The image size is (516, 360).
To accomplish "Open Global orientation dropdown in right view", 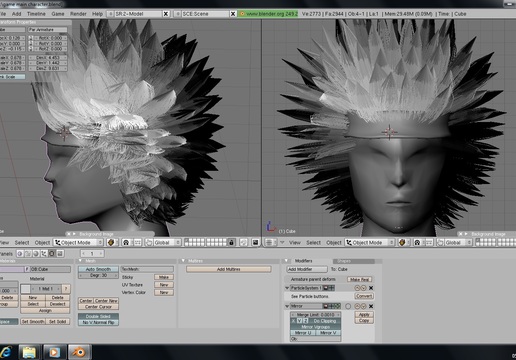I will [458, 243].
